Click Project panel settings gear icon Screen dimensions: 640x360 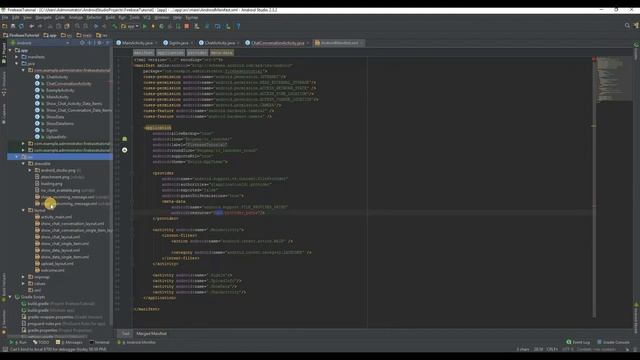pos(100,42)
